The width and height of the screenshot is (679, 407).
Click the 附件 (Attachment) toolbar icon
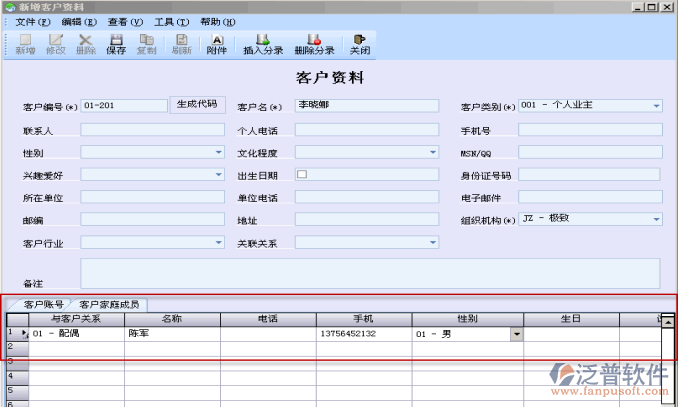point(217,44)
